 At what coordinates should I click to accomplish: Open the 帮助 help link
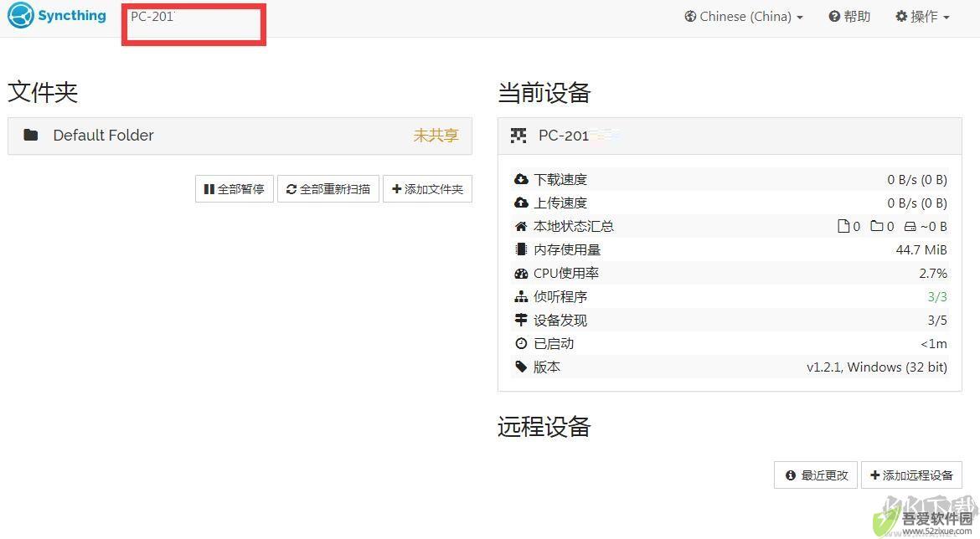(x=849, y=17)
